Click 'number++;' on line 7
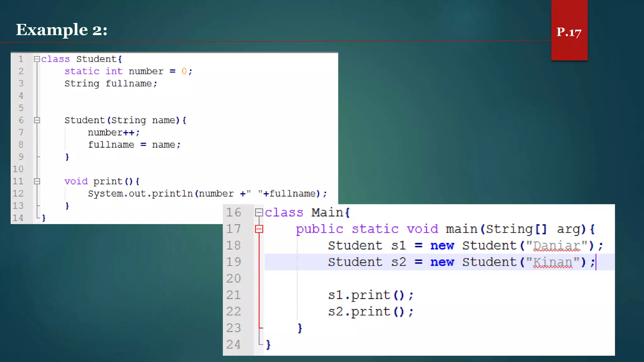 114,133
